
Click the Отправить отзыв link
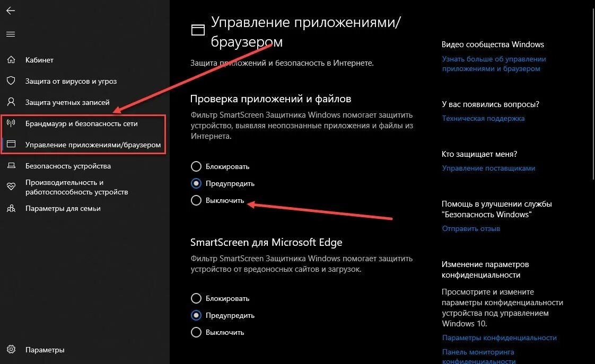tap(471, 228)
